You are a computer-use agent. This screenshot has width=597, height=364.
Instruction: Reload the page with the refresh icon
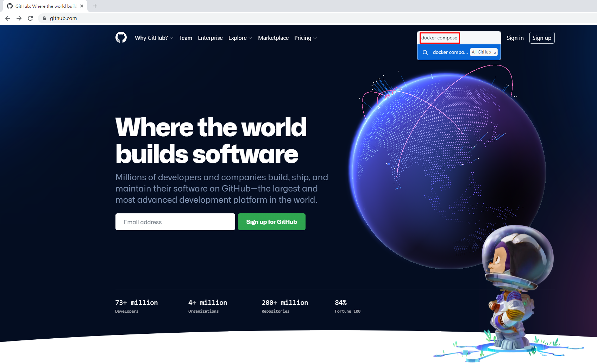click(x=30, y=18)
